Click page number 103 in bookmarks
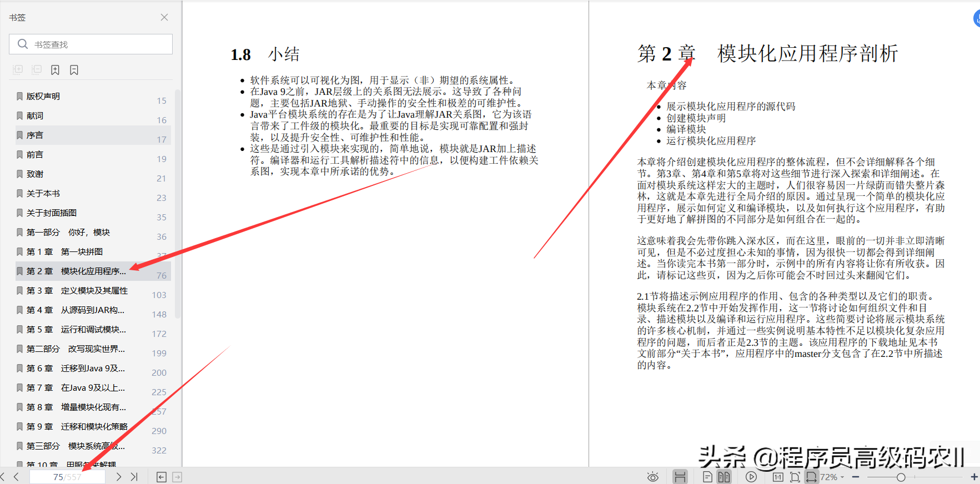 [159, 295]
